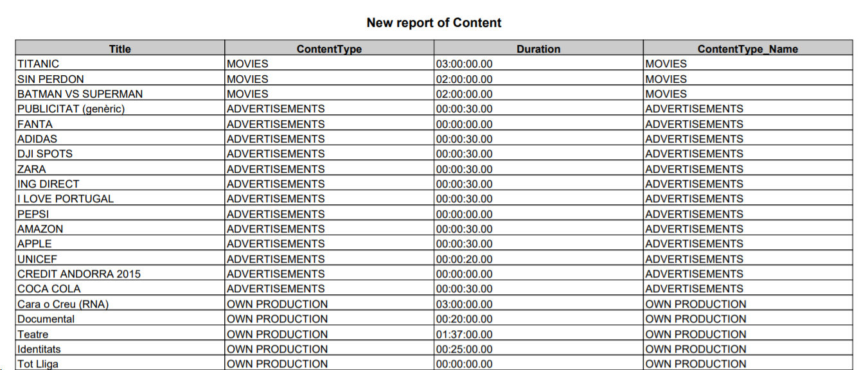
Task: Click the ContentType column header
Action: point(329,49)
